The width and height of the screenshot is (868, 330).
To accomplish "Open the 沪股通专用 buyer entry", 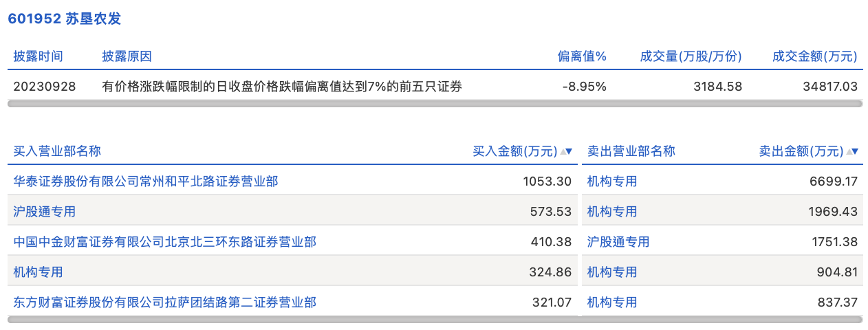I will [45, 212].
